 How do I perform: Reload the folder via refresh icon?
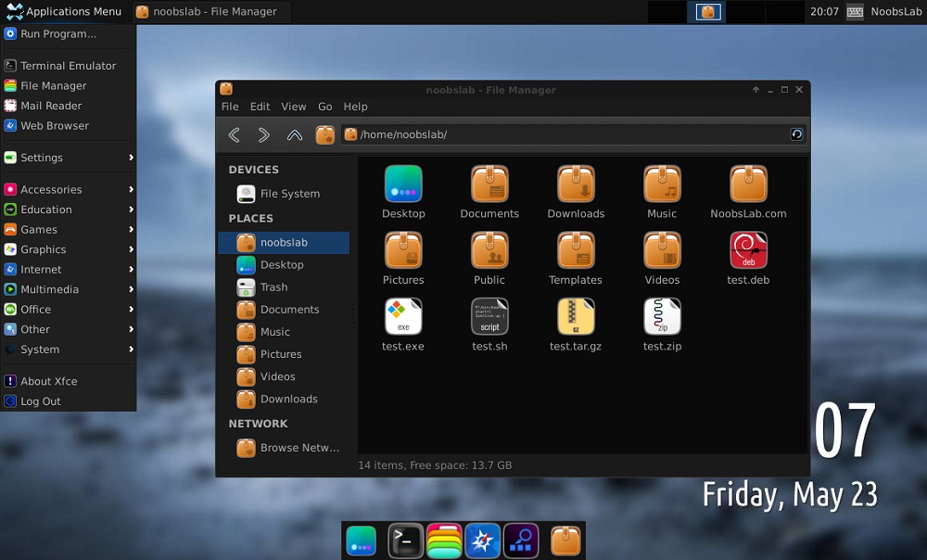pyautogui.click(x=796, y=134)
